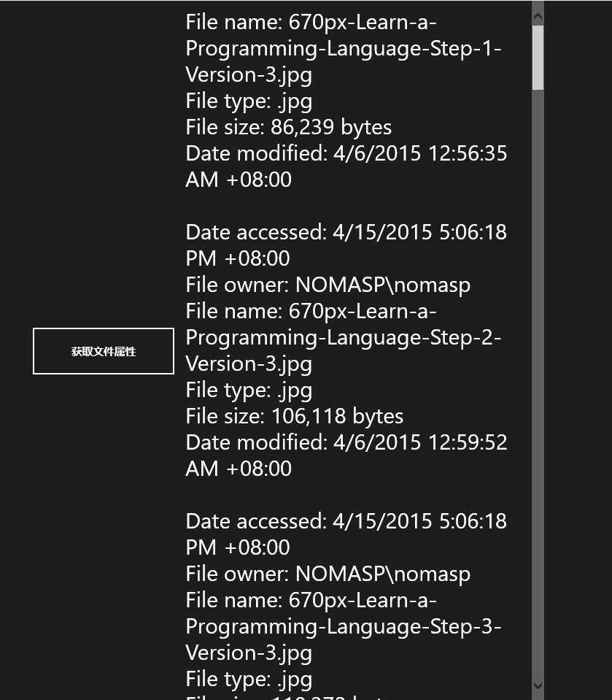Click the second "File owner: NOMASP\nomasp" line

pos(328,574)
